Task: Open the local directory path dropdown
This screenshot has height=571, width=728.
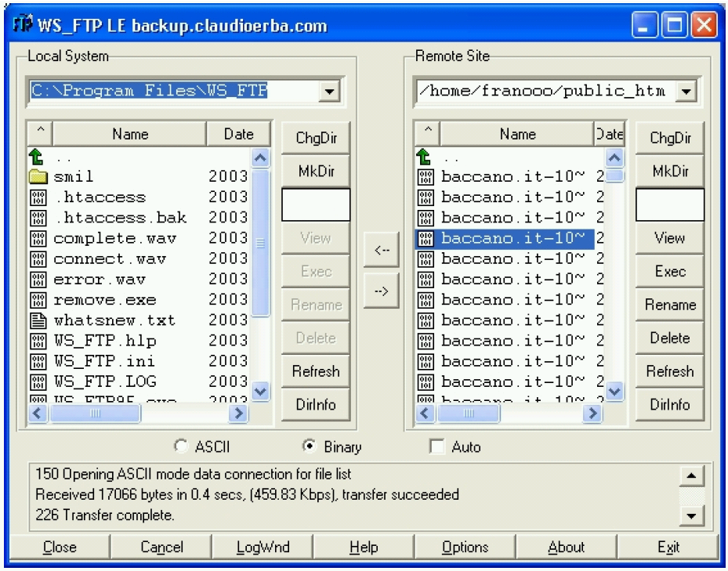Action: point(330,92)
